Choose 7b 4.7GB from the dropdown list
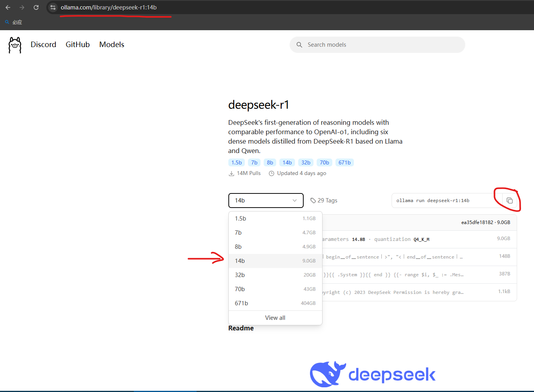534x392 pixels. pyautogui.click(x=275, y=233)
